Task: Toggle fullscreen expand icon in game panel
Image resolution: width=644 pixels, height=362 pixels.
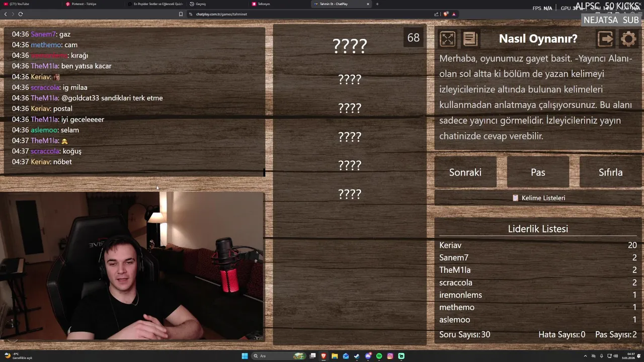Action: pos(447,39)
